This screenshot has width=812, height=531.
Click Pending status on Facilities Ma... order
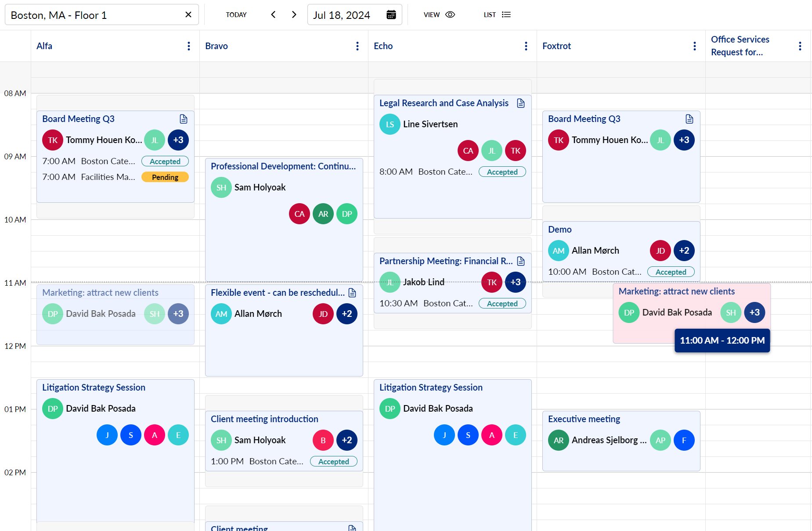(x=165, y=177)
